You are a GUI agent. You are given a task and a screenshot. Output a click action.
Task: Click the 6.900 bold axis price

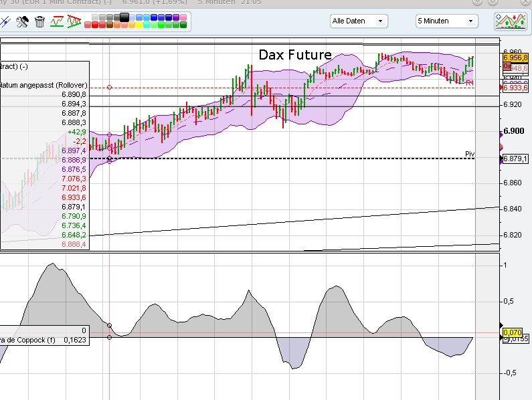(514, 131)
